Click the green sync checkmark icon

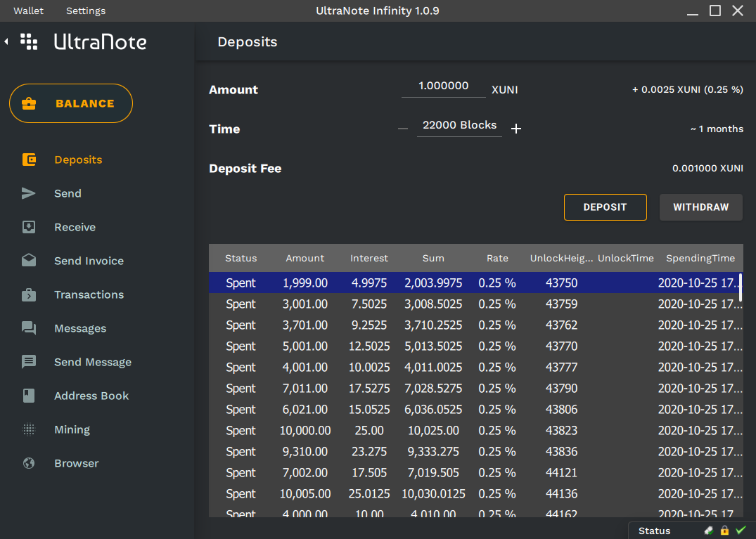pos(741,530)
